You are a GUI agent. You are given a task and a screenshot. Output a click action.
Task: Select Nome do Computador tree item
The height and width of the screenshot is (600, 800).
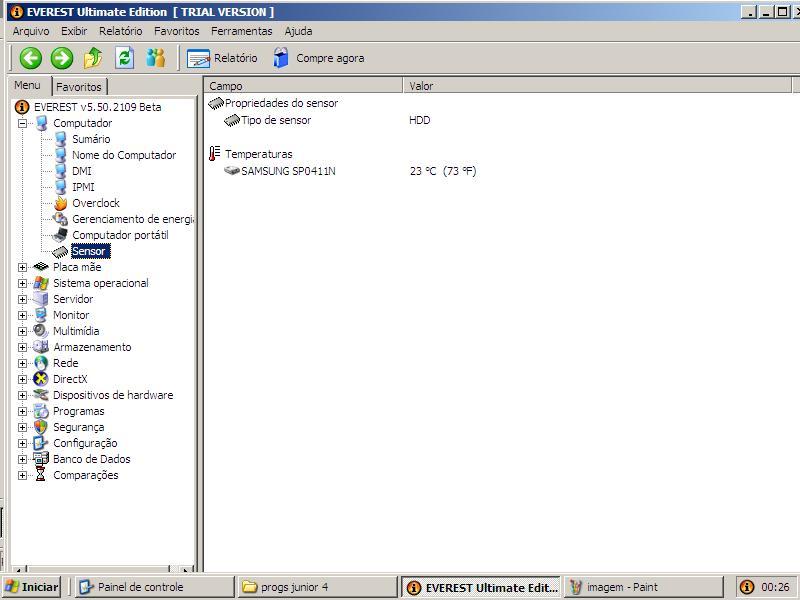click(124, 155)
